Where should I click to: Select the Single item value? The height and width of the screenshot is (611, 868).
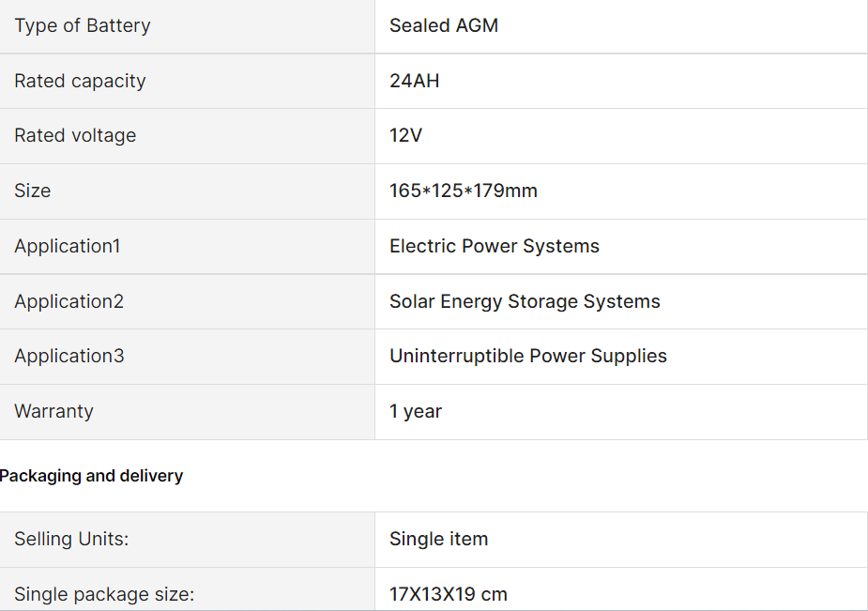tap(438, 539)
